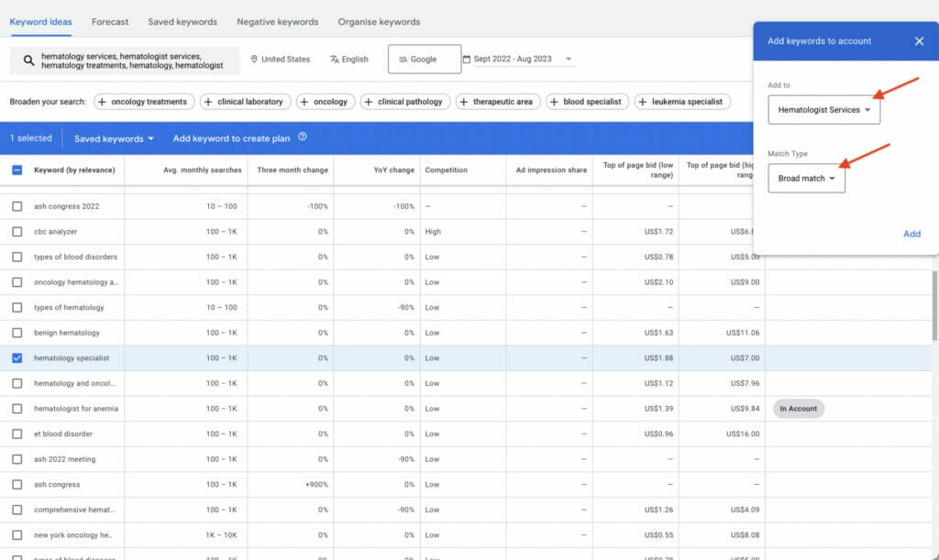Click Add keyword to create plan
This screenshot has width=939, height=560.
(231, 138)
